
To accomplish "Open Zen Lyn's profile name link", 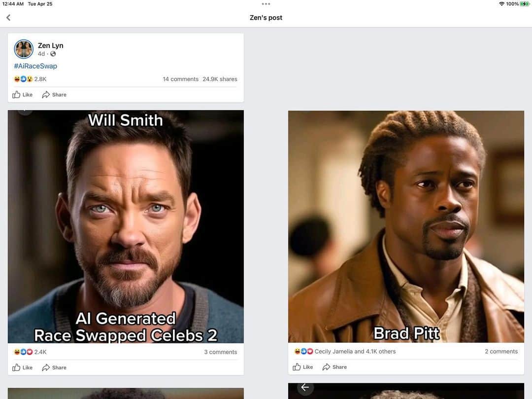I will click(51, 45).
